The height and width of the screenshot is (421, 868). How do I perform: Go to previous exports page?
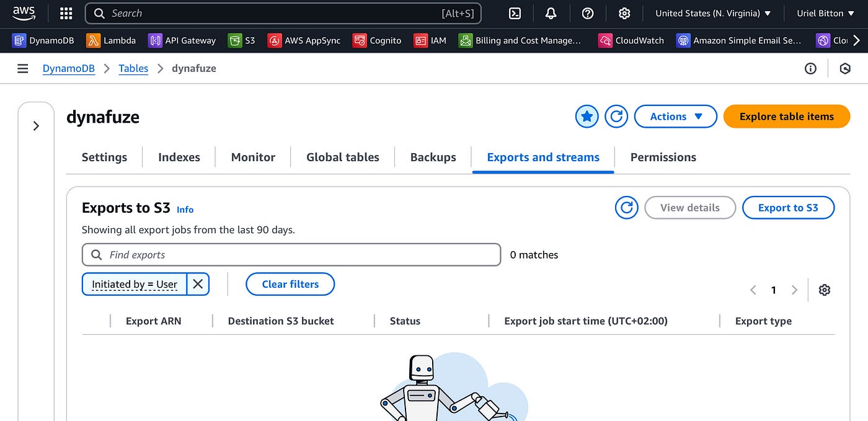coord(753,290)
